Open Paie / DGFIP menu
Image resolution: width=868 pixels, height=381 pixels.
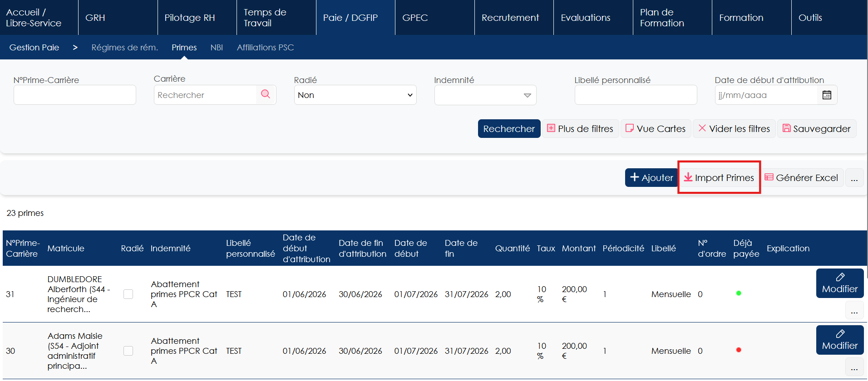point(355,18)
